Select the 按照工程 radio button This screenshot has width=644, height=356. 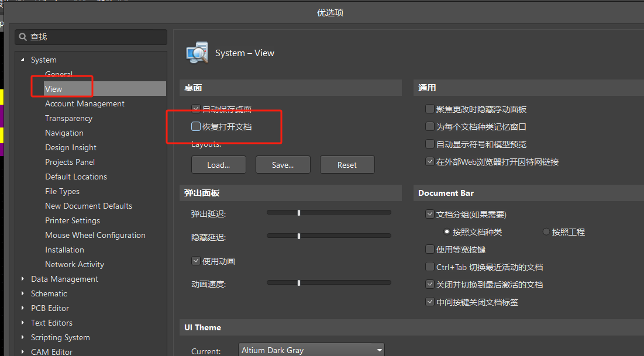pos(546,232)
